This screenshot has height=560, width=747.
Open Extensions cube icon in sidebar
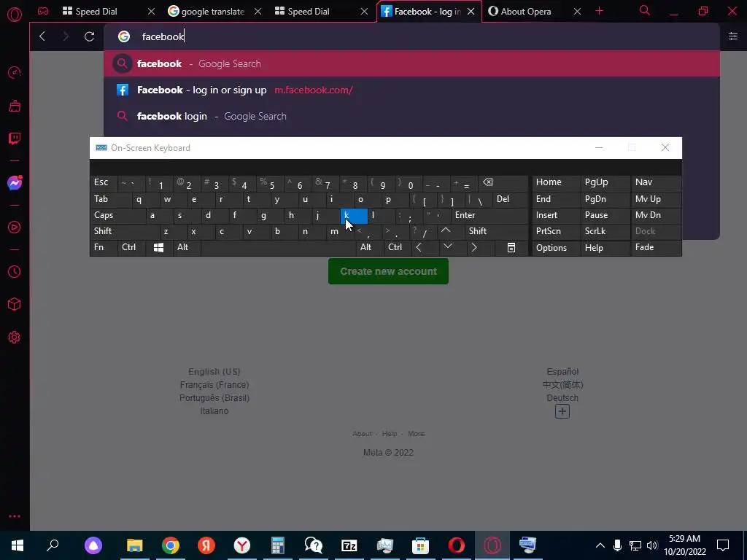click(x=15, y=304)
